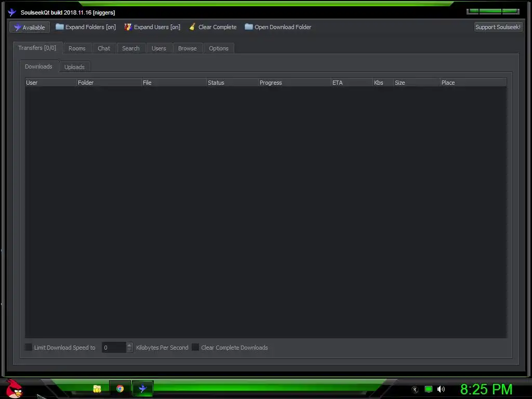Open the Options tab
This screenshot has height=399, width=532.
point(219,48)
